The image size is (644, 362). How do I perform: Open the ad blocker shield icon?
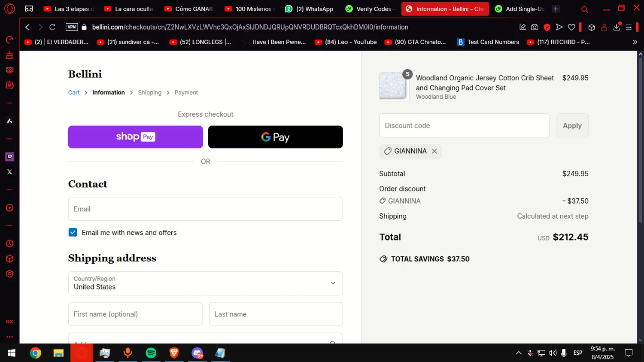547,27
